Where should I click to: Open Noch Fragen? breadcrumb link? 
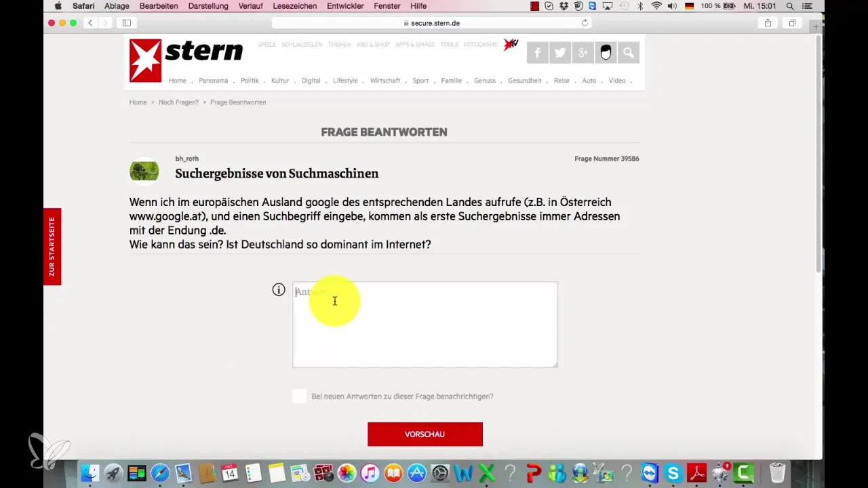tap(178, 102)
